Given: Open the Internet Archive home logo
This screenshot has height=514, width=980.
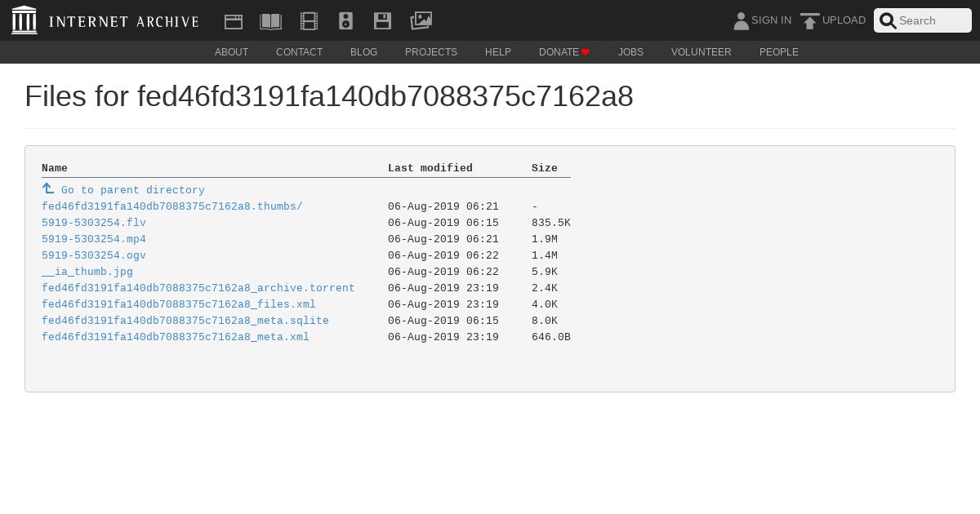Looking at the screenshot, I should [x=24, y=20].
